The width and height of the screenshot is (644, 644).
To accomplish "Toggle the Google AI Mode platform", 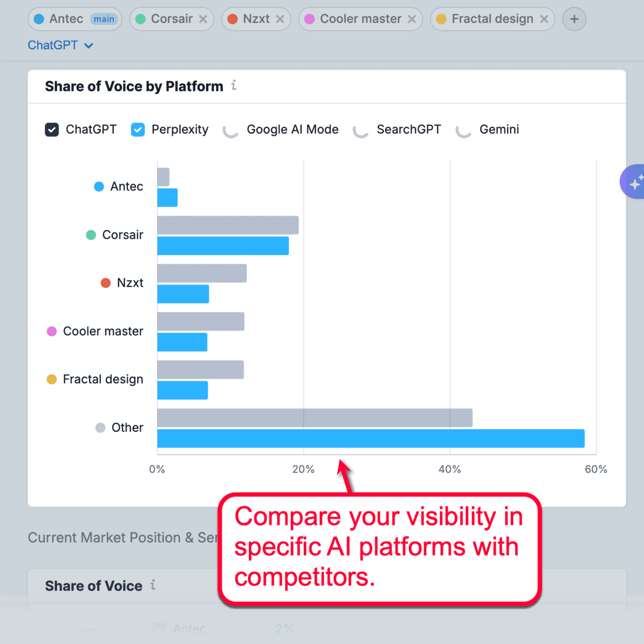I will pyautogui.click(x=231, y=130).
